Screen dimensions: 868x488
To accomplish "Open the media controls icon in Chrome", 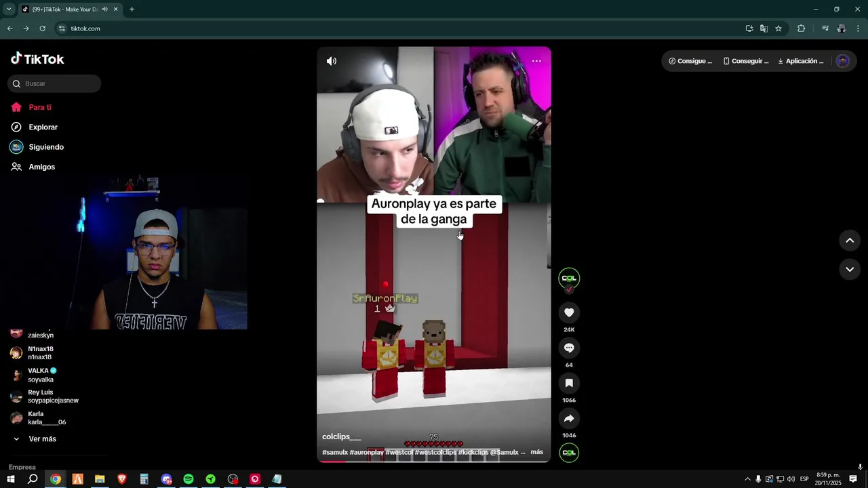I will click(x=825, y=28).
